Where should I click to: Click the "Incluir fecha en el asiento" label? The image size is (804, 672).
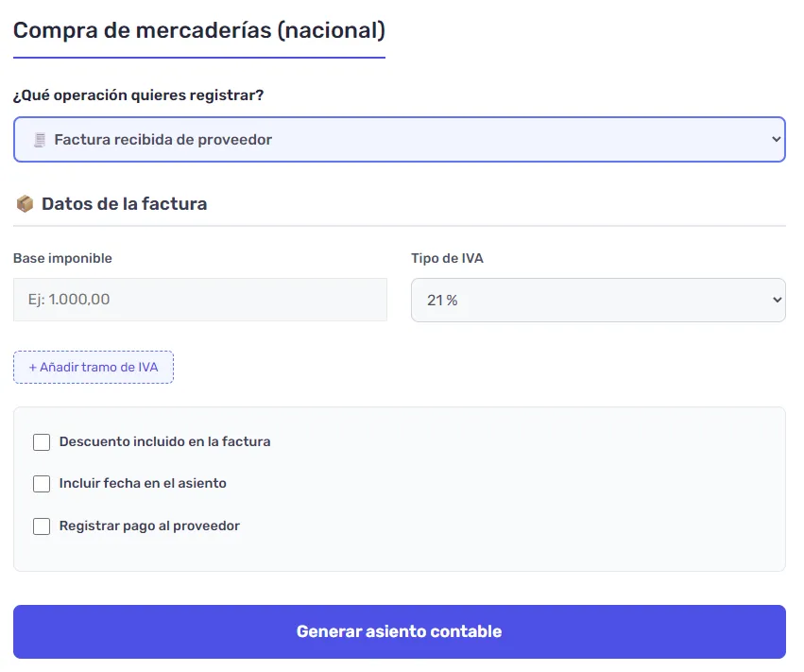point(142,484)
